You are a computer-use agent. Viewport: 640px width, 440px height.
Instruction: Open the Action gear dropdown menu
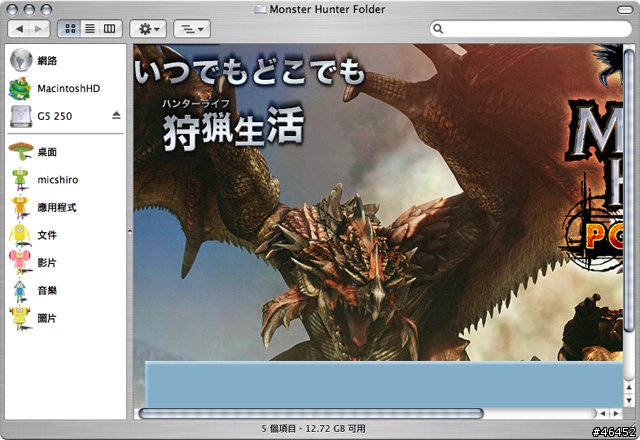tap(148, 29)
